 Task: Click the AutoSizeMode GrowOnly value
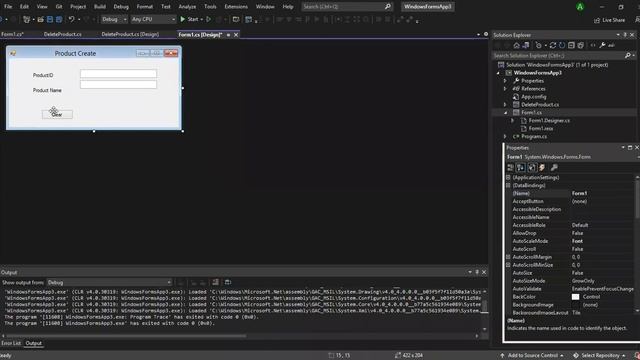click(x=583, y=281)
